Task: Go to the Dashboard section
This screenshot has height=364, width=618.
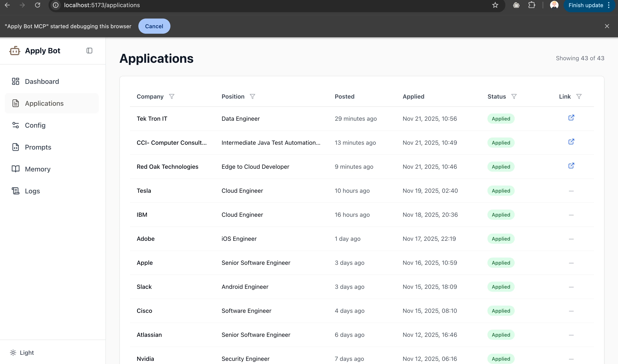Action: click(x=42, y=81)
